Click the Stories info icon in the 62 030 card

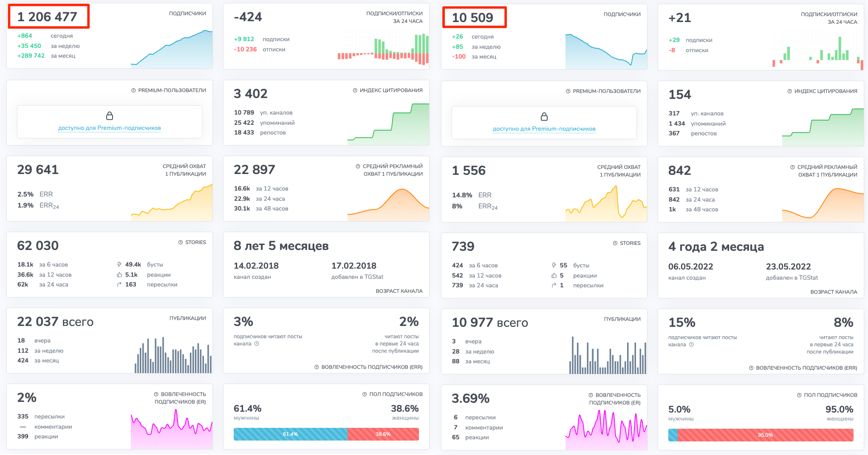pos(181,242)
